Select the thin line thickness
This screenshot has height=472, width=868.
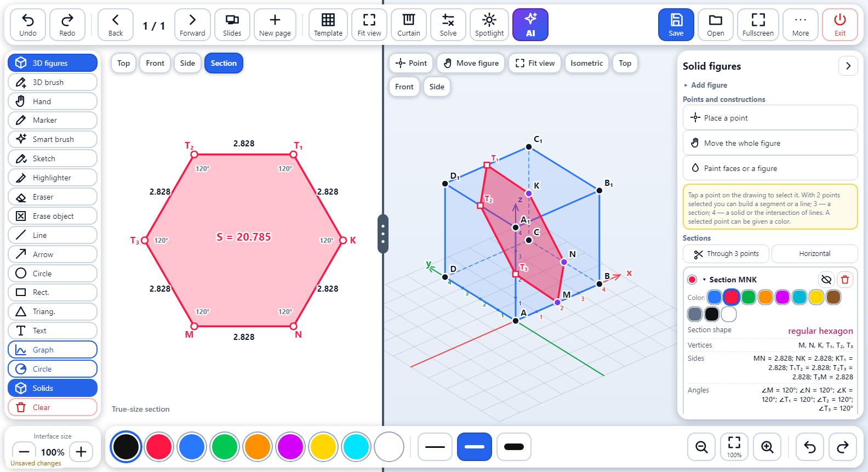pos(435,447)
